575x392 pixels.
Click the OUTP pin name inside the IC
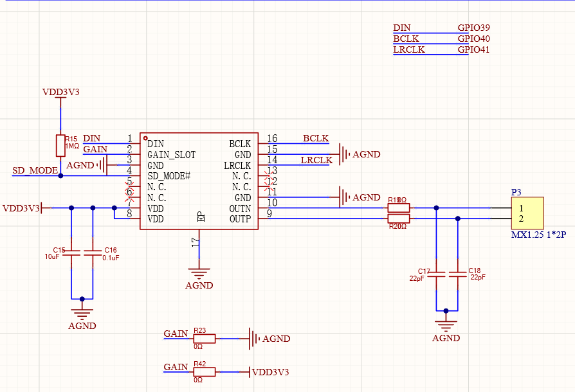[x=240, y=219]
